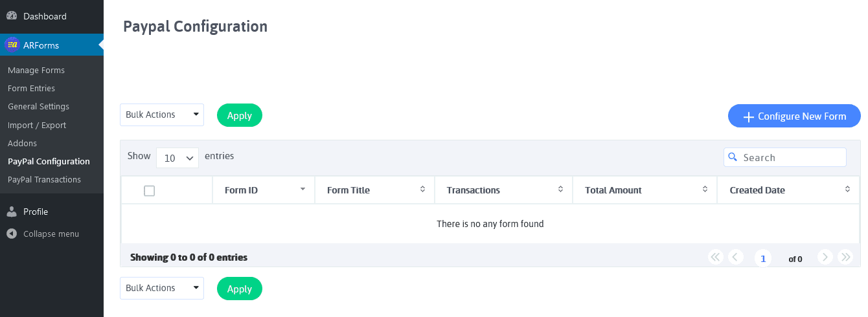Viewport: 868px width, 317px height.
Task: Click Configure New Form button
Action: (x=794, y=116)
